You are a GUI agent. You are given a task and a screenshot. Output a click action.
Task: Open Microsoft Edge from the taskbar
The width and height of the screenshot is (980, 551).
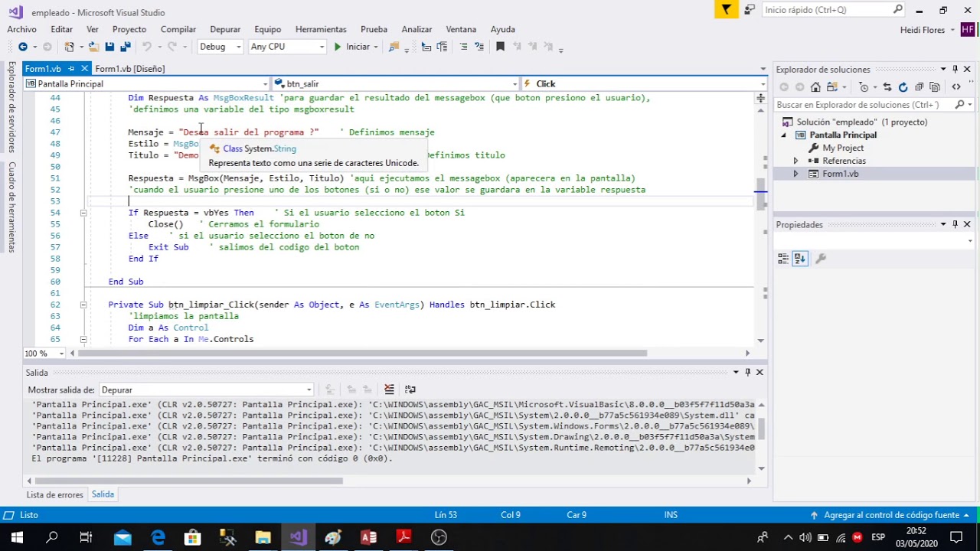158,537
